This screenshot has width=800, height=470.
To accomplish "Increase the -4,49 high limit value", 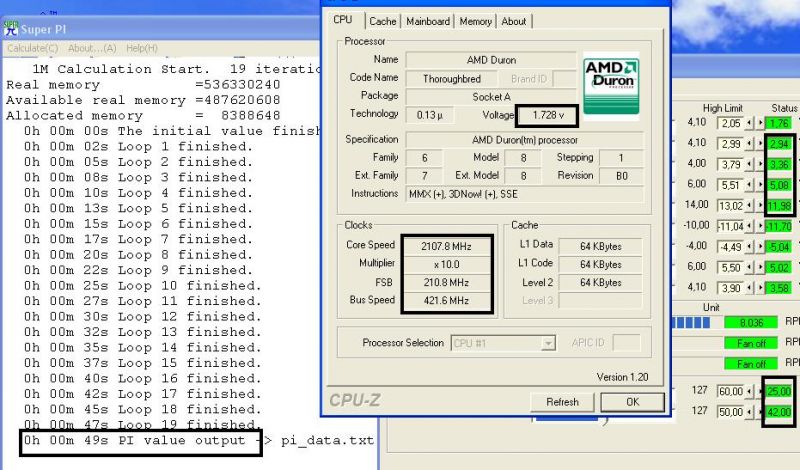I will (x=760, y=246).
